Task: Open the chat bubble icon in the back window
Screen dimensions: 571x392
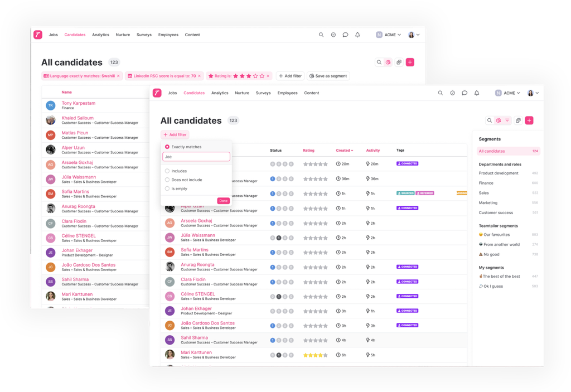Action: [x=345, y=35]
